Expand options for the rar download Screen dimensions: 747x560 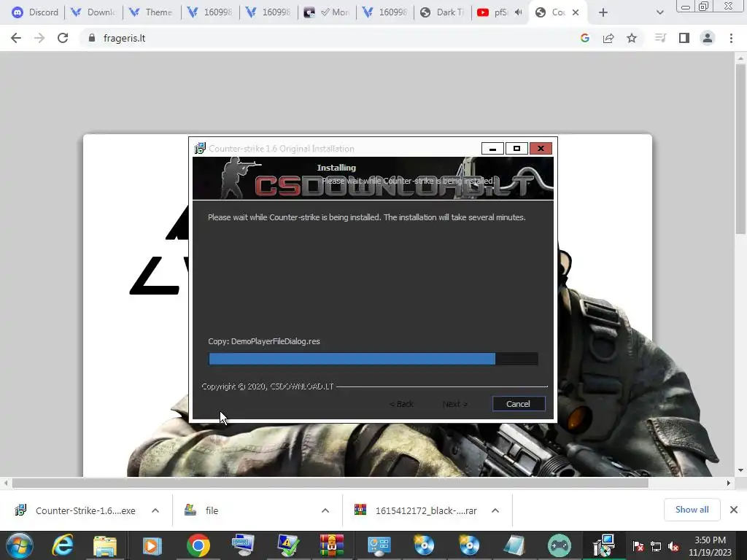pos(495,510)
